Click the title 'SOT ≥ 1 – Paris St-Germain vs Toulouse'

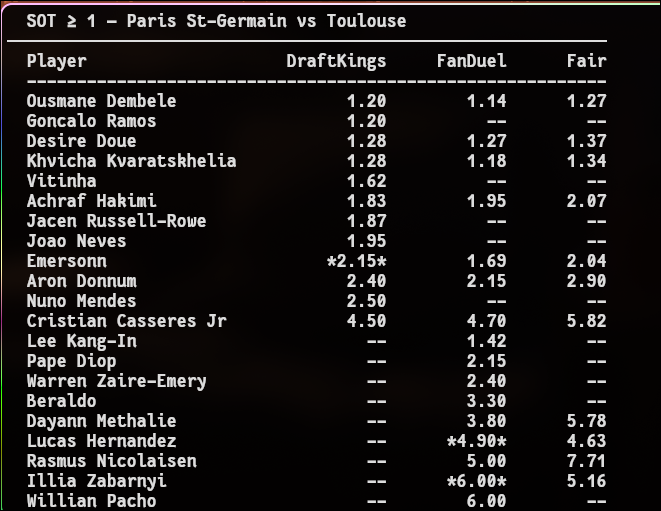coord(216,21)
